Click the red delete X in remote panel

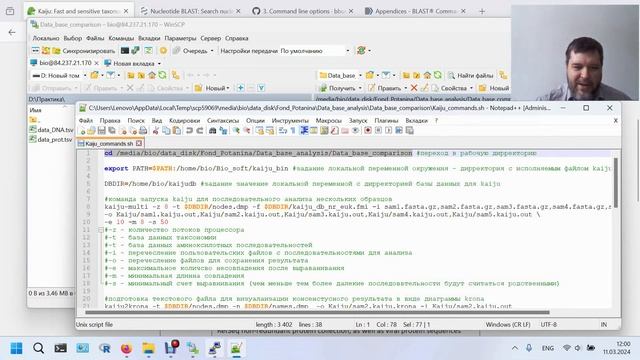[x=414, y=88]
